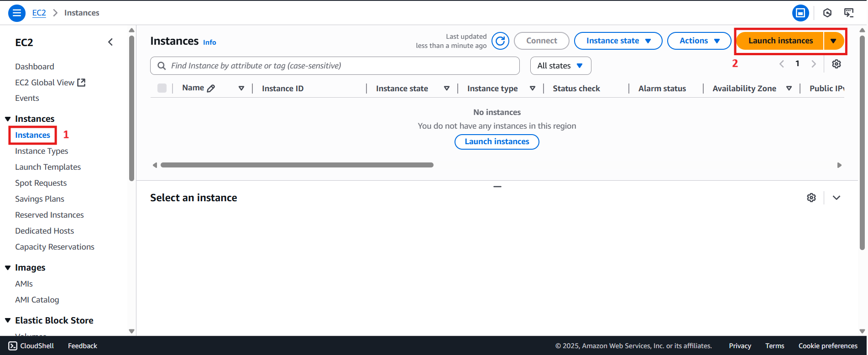Image resolution: width=868 pixels, height=355 pixels.
Task: Click the orange Launch instances button
Action: pyautogui.click(x=780, y=41)
